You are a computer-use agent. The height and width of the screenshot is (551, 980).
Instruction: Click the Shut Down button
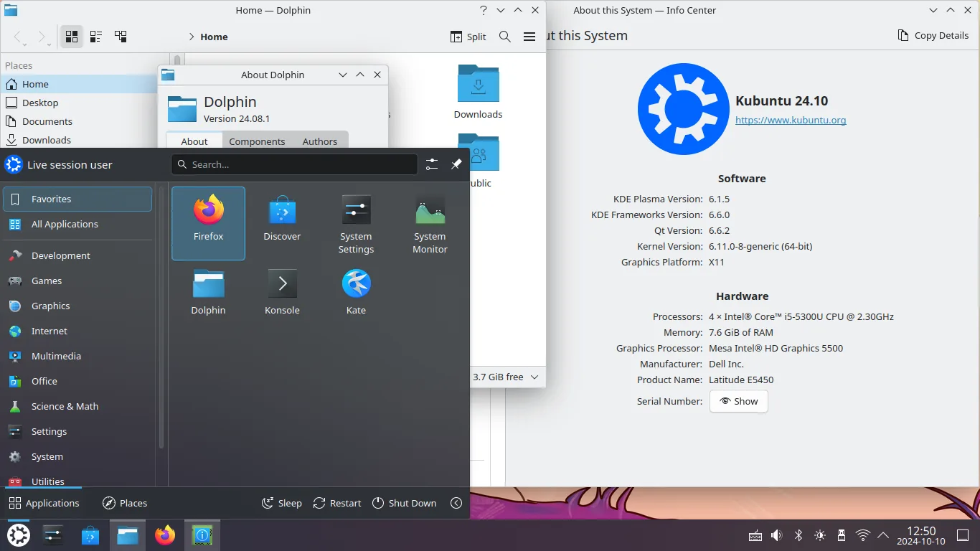pyautogui.click(x=405, y=503)
